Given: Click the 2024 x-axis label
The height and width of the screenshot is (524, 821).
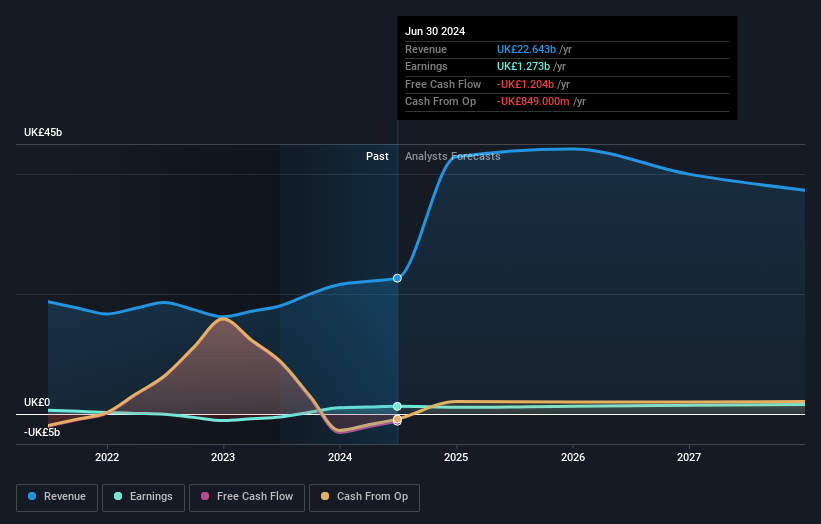Looking at the screenshot, I should pos(340,458).
